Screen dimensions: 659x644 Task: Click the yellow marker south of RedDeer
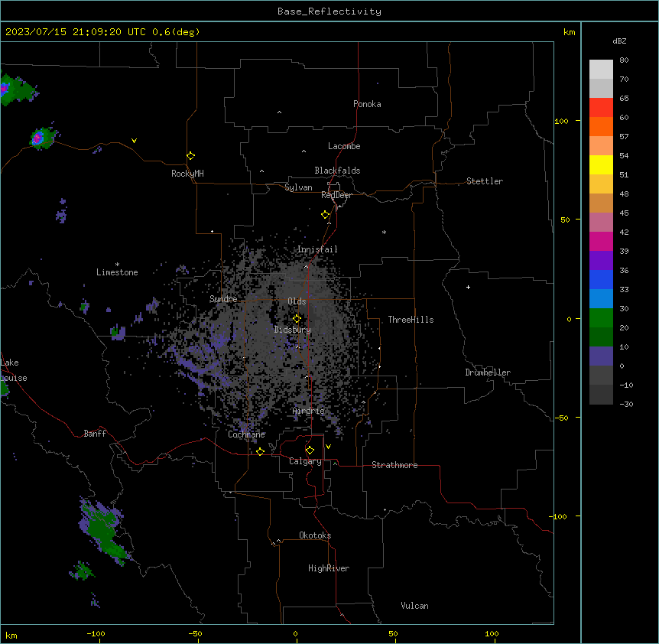pos(325,215)
